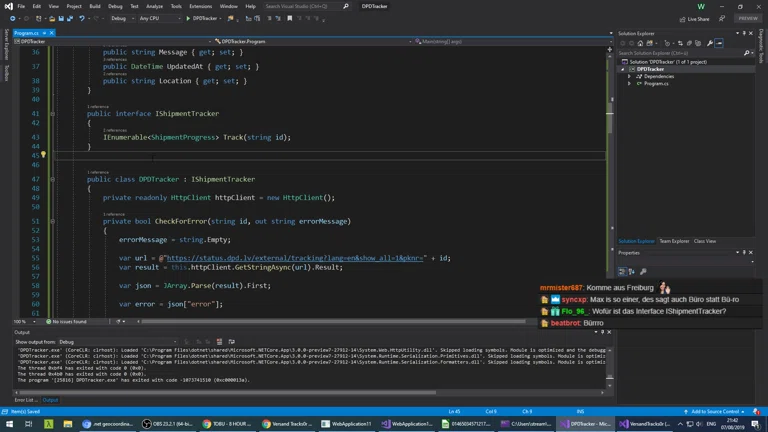Switch to the Error List tab
The height and width of the screenshot is (432, 768).
coord(24,400)
